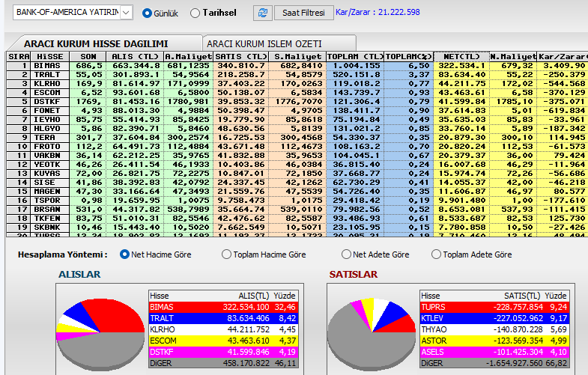This screenshot has width=588, height=375.
Task: Choose Net Hacime Göre calculation method
Action: 125,254
